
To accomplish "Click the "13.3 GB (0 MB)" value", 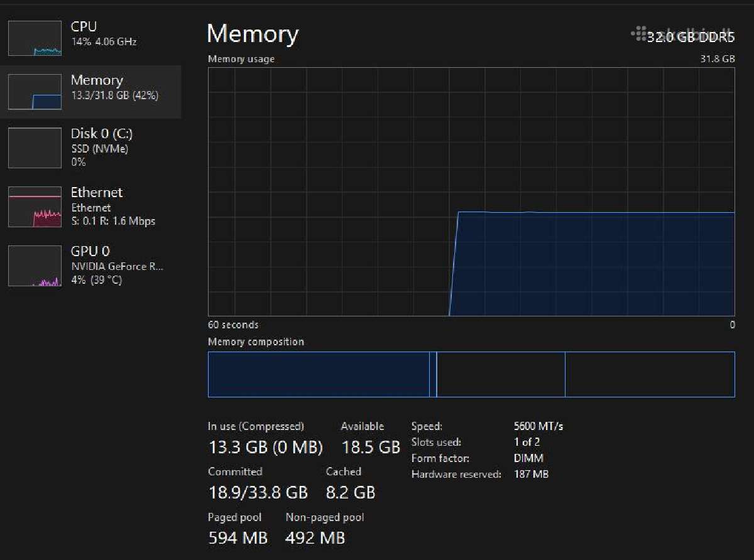I will coord(265,447).
